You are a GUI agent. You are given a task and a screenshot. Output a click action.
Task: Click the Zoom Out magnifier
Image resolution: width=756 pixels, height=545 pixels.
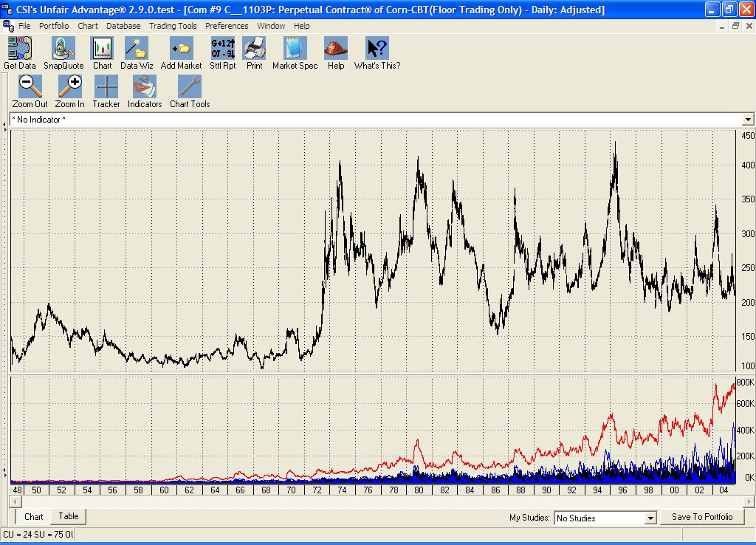(x=30, y=92)
